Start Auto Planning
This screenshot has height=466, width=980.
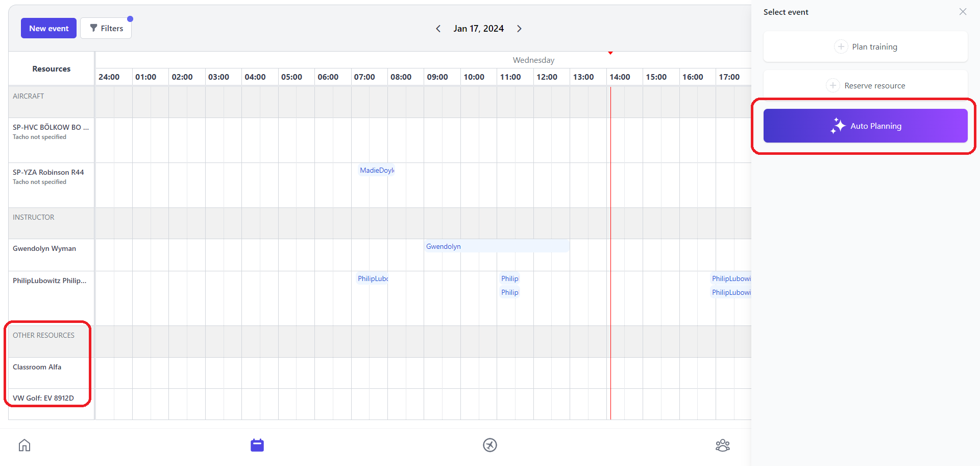pos(865,126)
